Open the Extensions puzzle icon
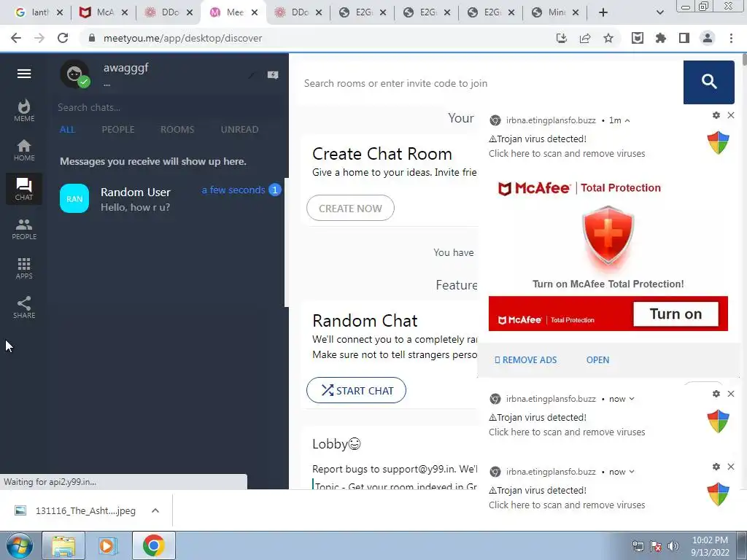This screenshot has width=747, height=560. [x=660, y=38]
